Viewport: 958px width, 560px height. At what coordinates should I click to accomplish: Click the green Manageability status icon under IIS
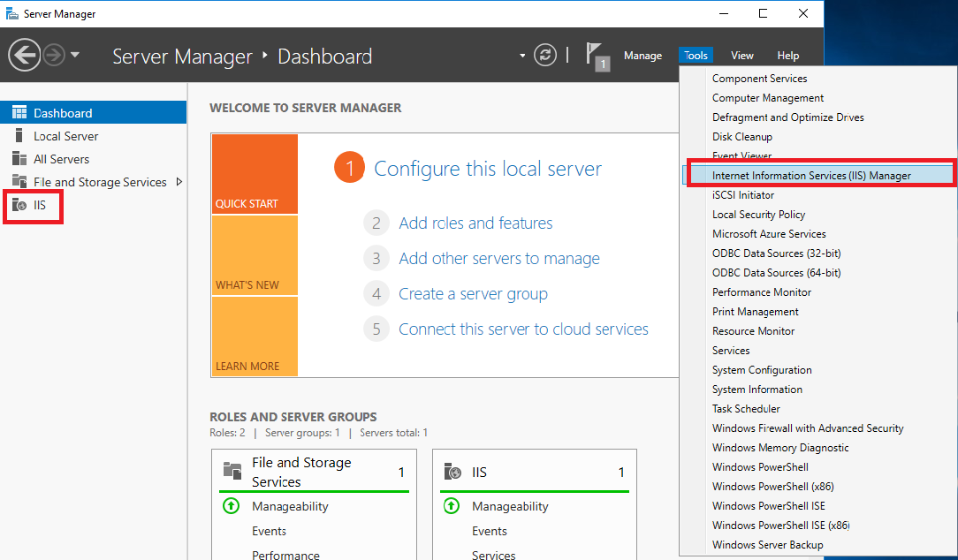452,506
